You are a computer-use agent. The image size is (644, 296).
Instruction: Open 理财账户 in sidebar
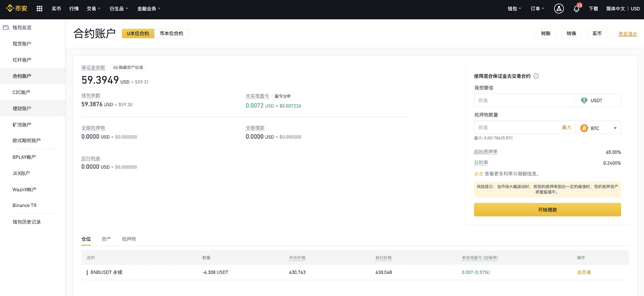pos(22,109)
